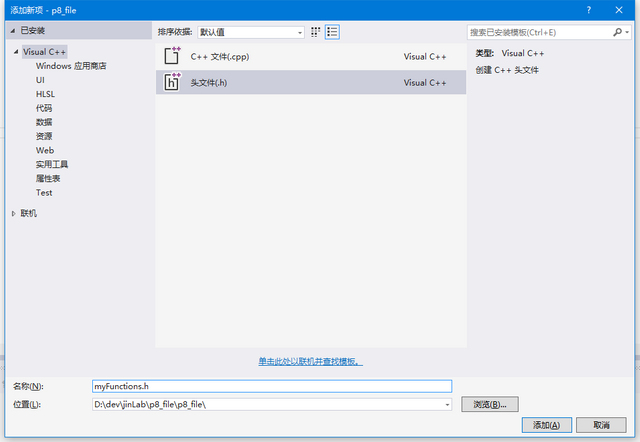Click 'Visual C++' in the cpp row

(425, 56)
